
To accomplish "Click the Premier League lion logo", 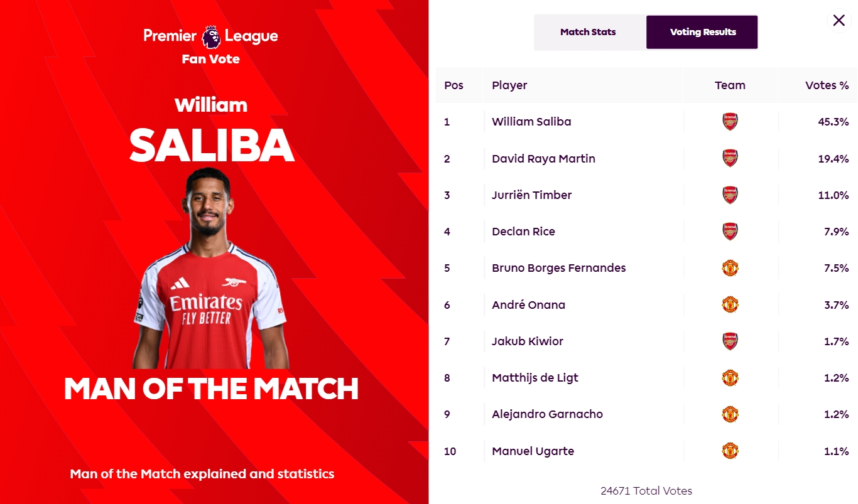I will coord(211,36).
